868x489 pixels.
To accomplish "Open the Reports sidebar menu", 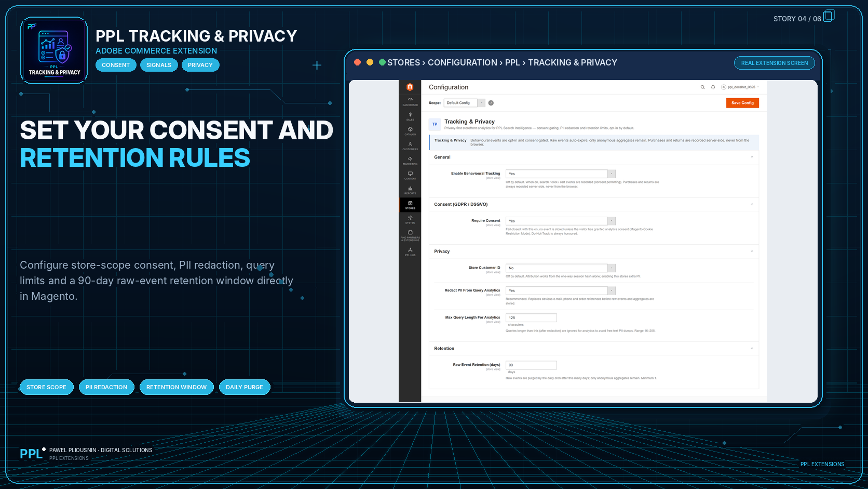I will click(x=410, y=190).
